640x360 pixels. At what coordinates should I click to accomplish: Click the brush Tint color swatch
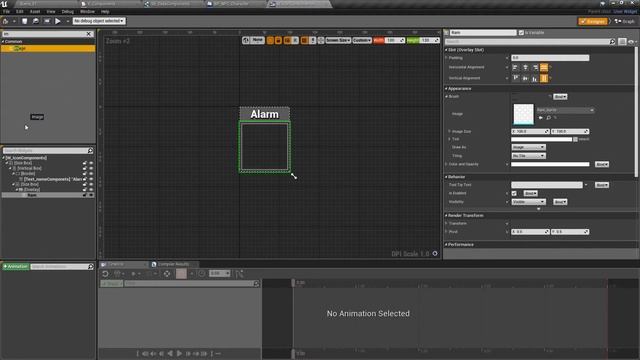point(542,139)
